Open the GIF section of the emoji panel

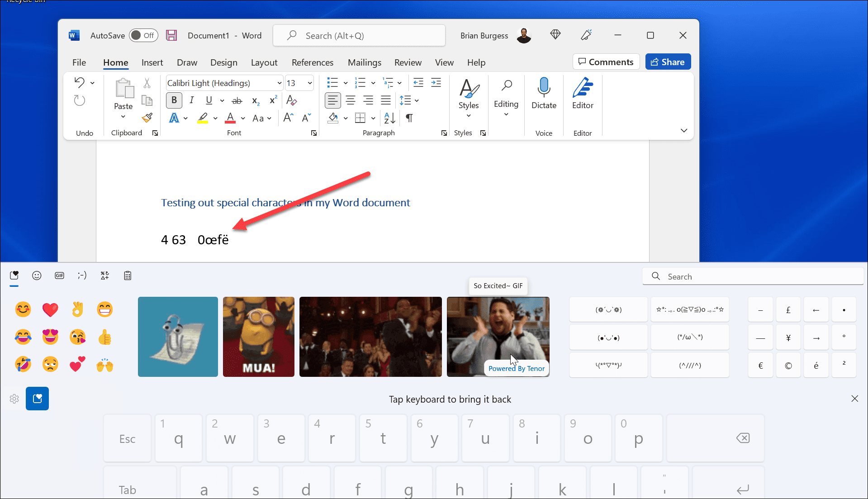coord(59,276)
